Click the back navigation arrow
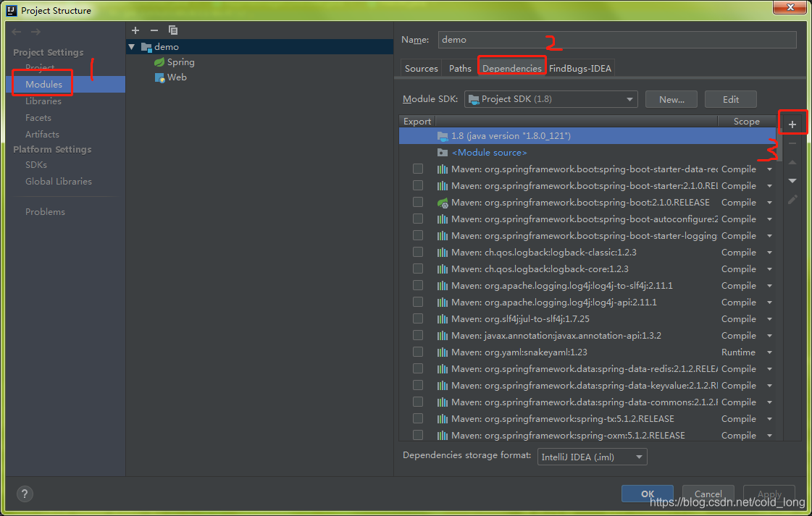Viewport: 812px width, 516px height. (17, 32)
